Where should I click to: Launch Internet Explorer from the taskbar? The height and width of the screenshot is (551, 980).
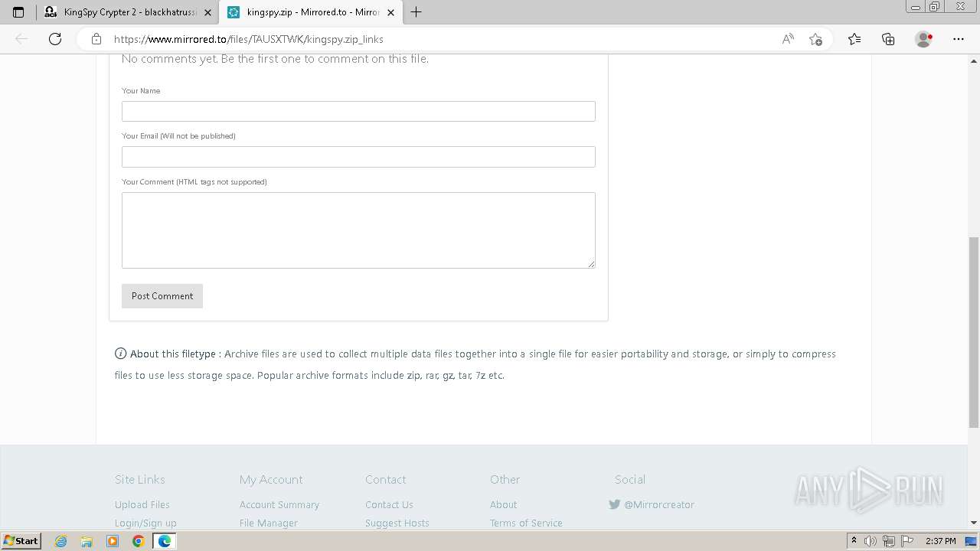coord(61,541)
